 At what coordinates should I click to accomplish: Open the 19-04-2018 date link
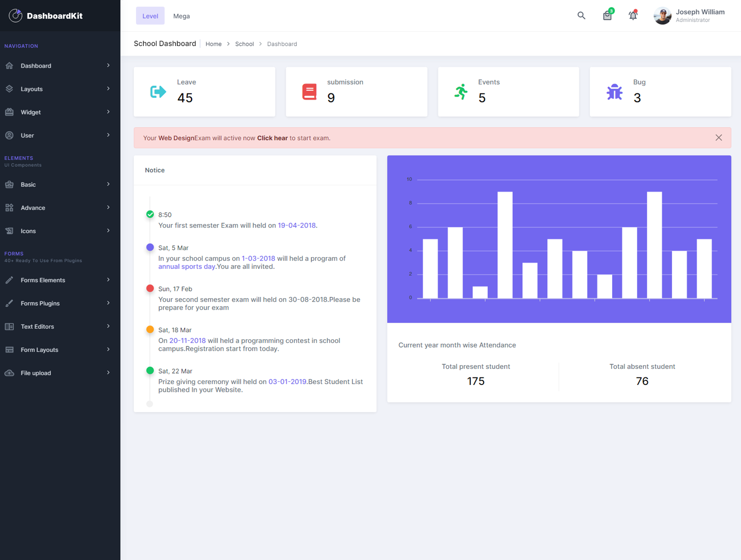click(297, 225)
